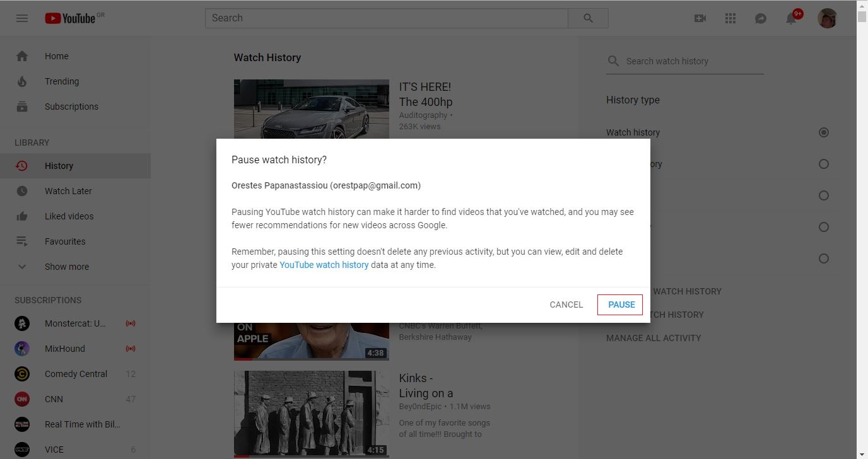The image size is (868, 459).
Task: Open the 4:15 Kinks video thumbnail
Action: pyautogui.click(x=312, y=414)
